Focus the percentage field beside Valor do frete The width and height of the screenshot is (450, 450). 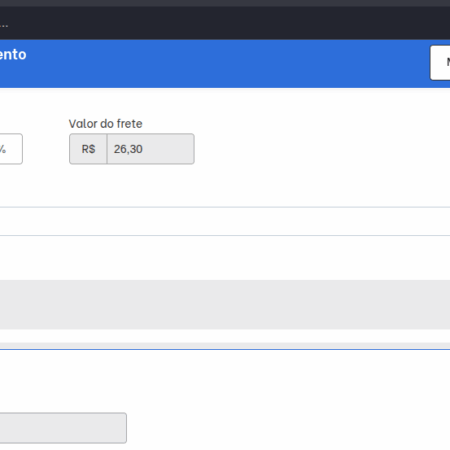pos(10,149)
